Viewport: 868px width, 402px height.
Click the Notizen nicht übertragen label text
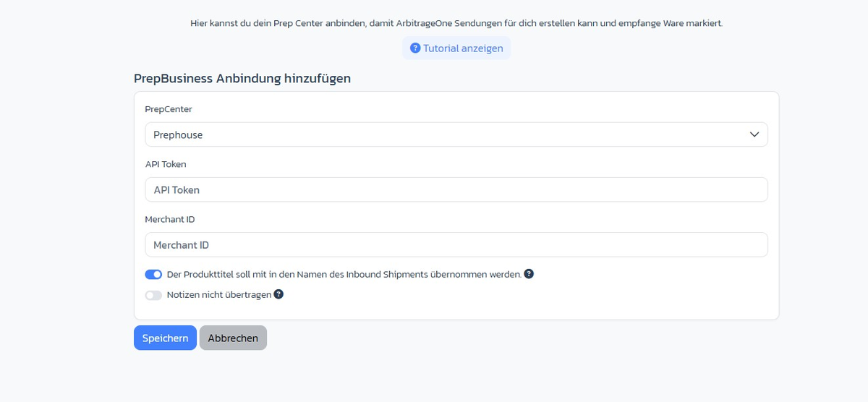click(x=219, y=295)
